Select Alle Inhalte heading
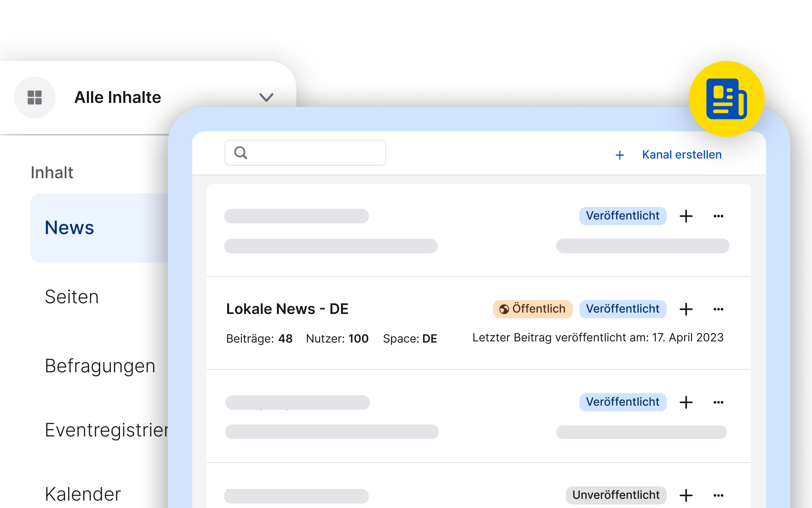This screenshot has height=508, width=812. [117, 98]
